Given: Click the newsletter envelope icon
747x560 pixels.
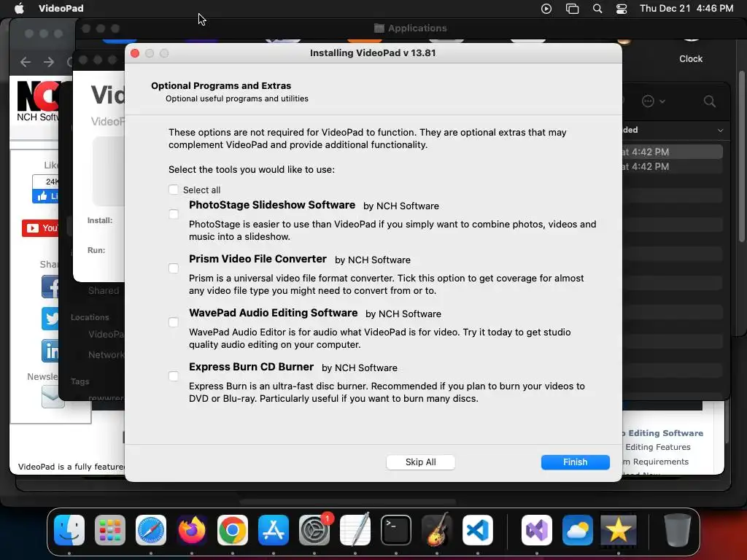Looking at the screenshot, I should [53, 397].
